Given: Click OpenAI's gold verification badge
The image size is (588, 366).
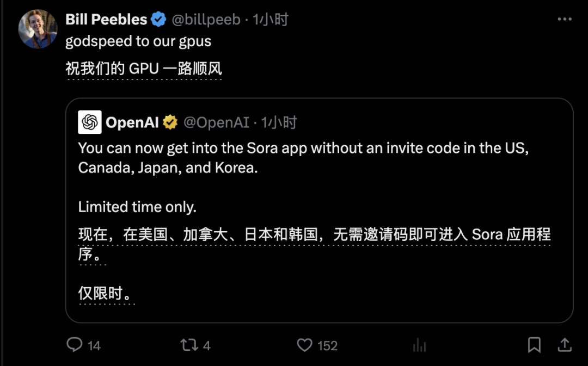Looking at the screenshot, I should click(x=170, y=122).
